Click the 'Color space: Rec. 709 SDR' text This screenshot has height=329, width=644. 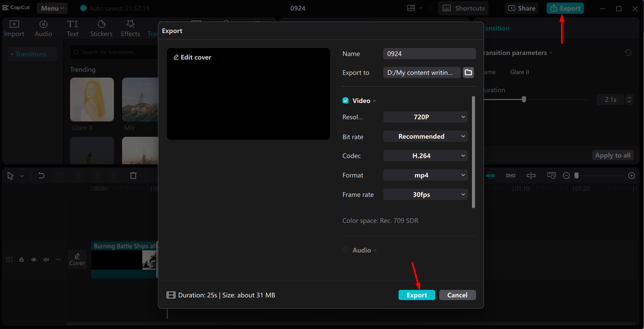click(380, 221)
